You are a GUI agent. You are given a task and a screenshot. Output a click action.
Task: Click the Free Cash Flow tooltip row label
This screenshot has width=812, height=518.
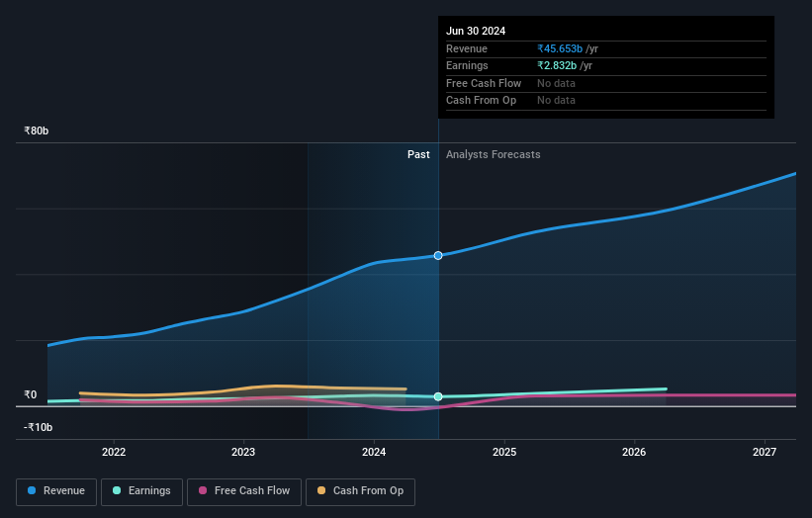coord(484,83)
